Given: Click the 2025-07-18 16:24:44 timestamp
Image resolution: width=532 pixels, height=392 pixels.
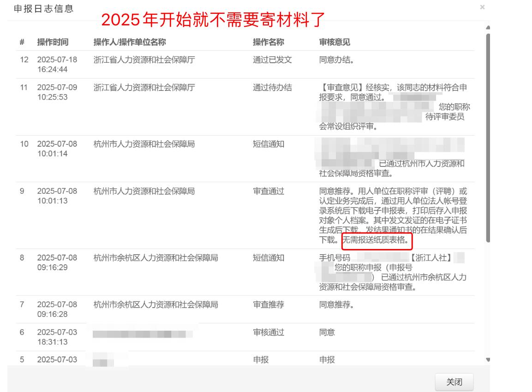Looking at the screenshot, I should (56, 65).
